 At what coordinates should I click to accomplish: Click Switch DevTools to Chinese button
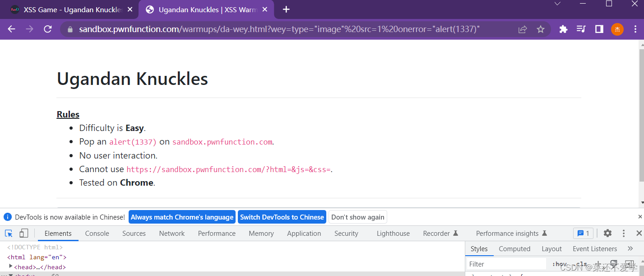pos(282,217)
